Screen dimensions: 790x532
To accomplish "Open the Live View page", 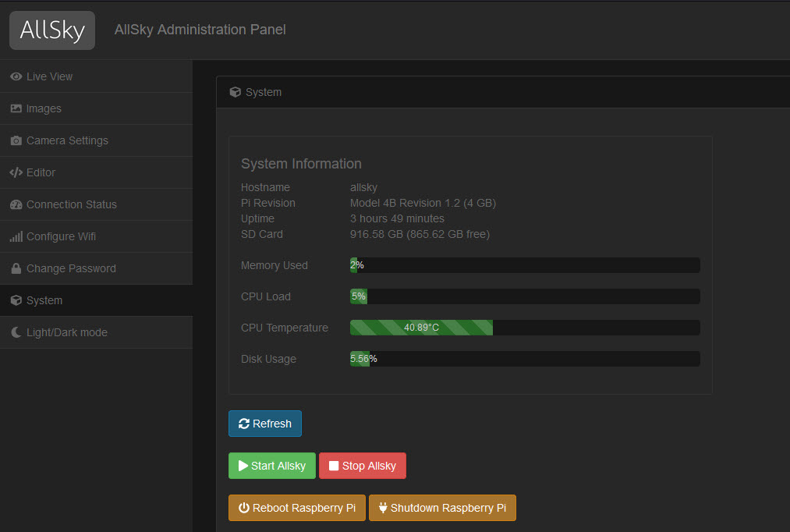I will [50, 76].
